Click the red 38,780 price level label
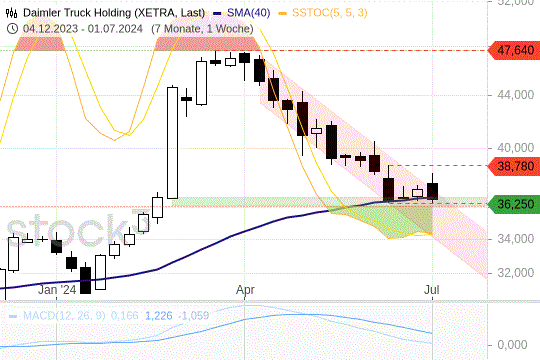The width and height of the screenshot is (540, 360). point(513,166)
